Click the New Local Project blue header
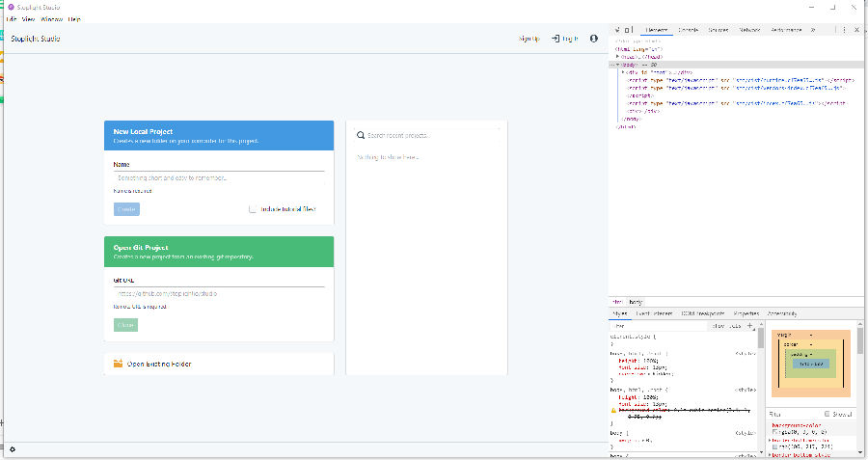868x460 pixels. [219, 136]
